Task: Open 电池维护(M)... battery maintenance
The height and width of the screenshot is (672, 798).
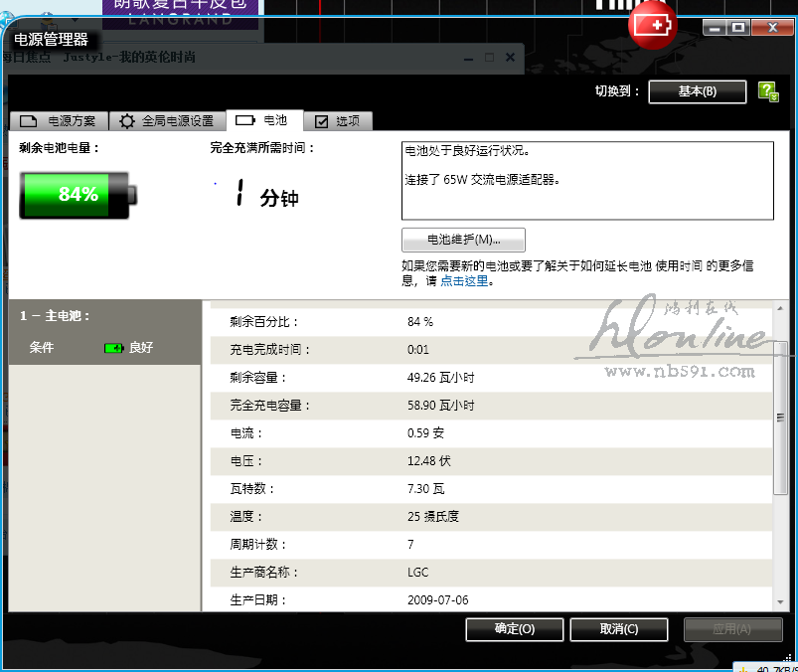Action: coord(463,240)
